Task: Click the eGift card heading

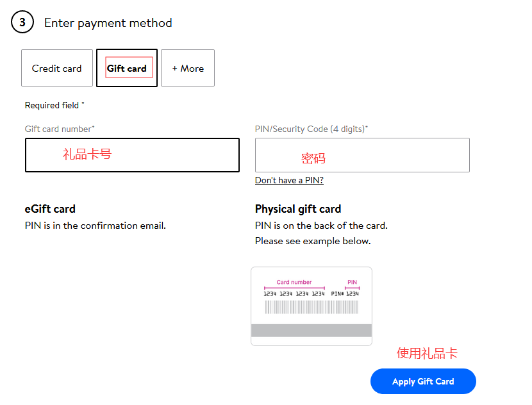Action: click(x=50, y=209)
